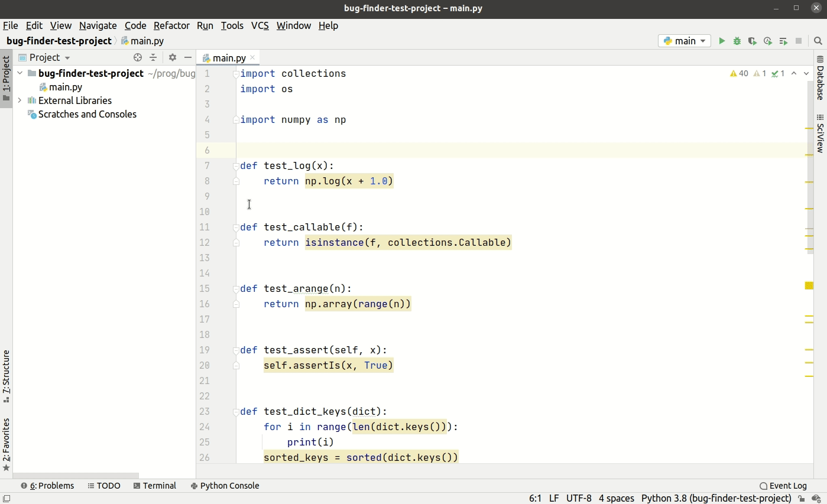Fold the test_log function at line 7
The image size is (827, 504).
(x=236, y=165)
